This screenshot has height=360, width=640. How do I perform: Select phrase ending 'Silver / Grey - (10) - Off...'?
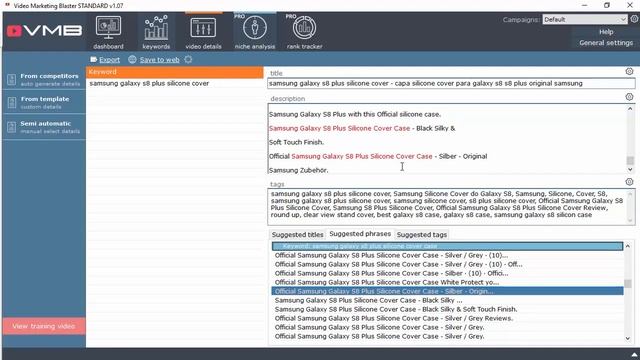(447, 264)
